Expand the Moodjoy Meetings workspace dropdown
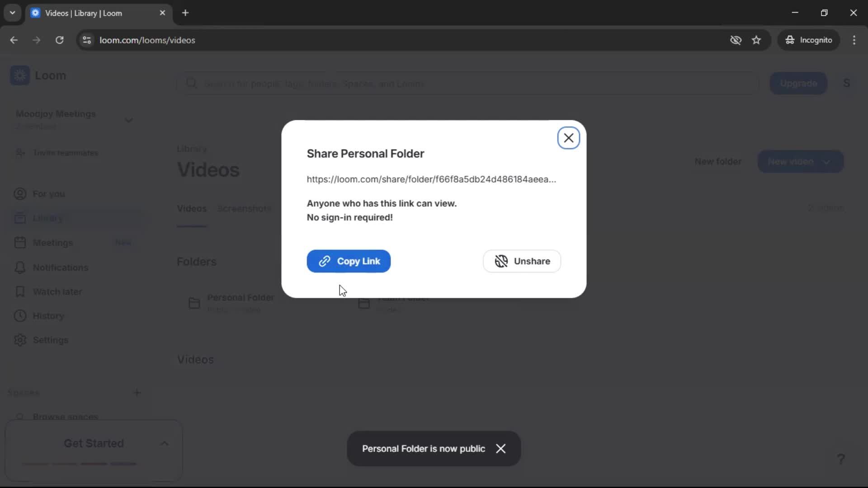This screenshot has width=868, height=488. coord(129,120)
